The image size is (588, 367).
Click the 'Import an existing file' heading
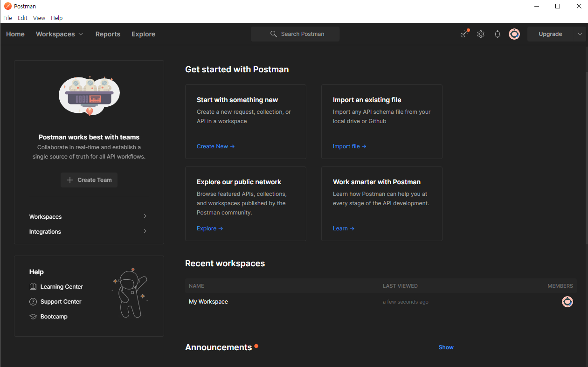tap(367, 100)
